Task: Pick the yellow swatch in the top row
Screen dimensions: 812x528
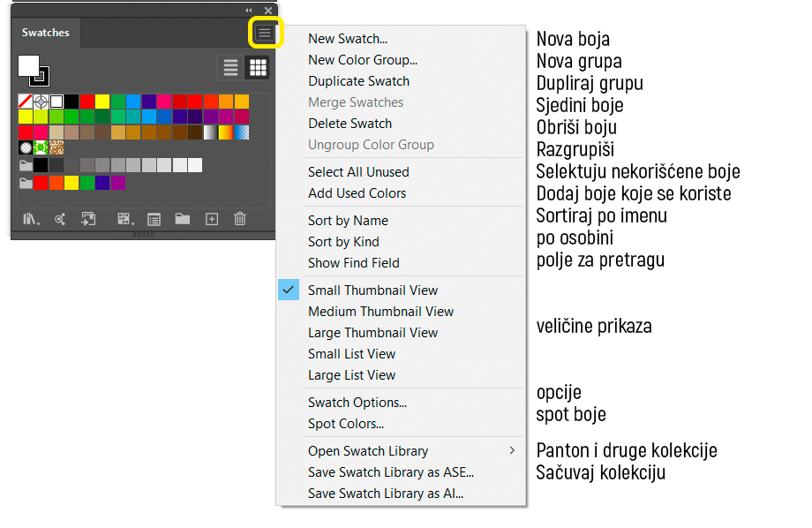Action: pos(102,101)
